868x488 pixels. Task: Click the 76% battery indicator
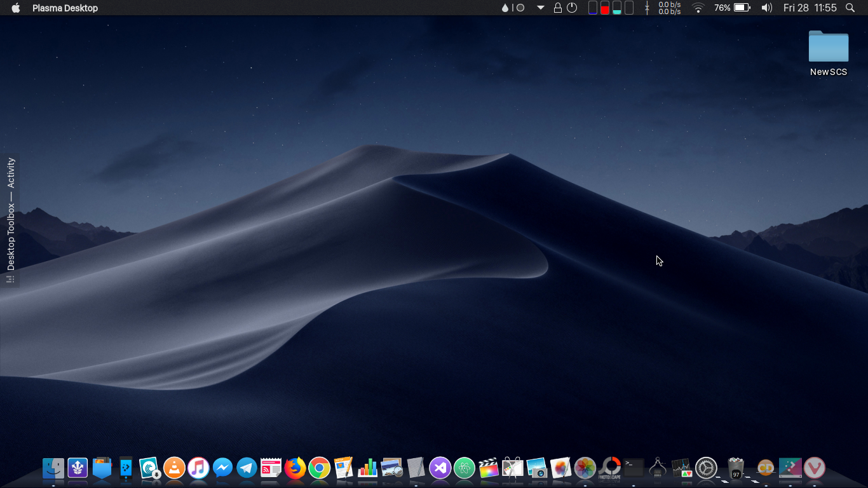pos(732,8)
